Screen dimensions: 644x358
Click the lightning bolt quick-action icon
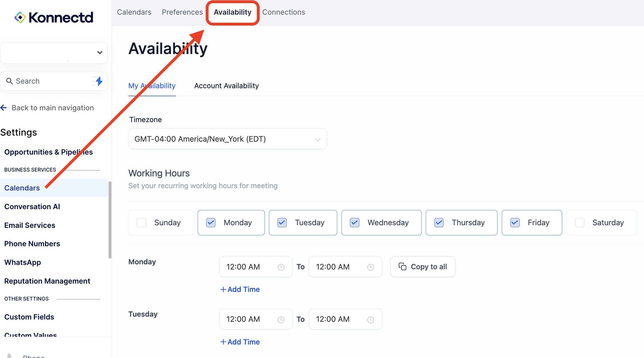[99, 81]
